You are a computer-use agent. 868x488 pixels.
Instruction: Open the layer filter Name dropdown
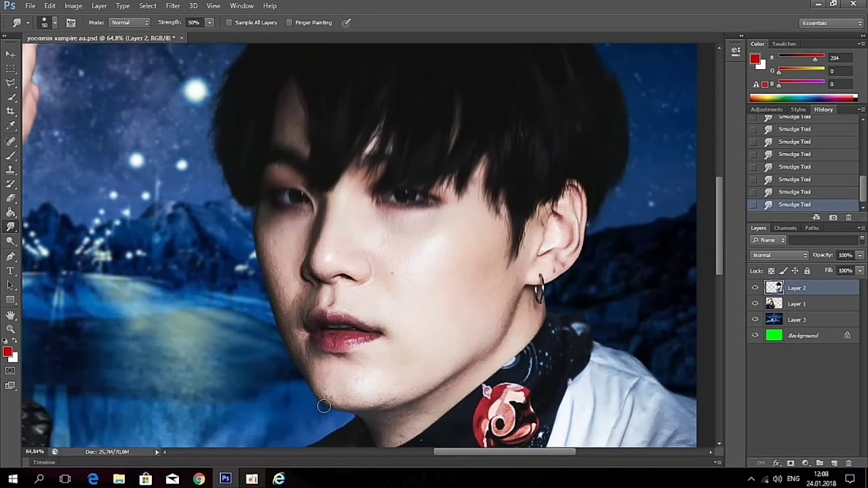768,240
